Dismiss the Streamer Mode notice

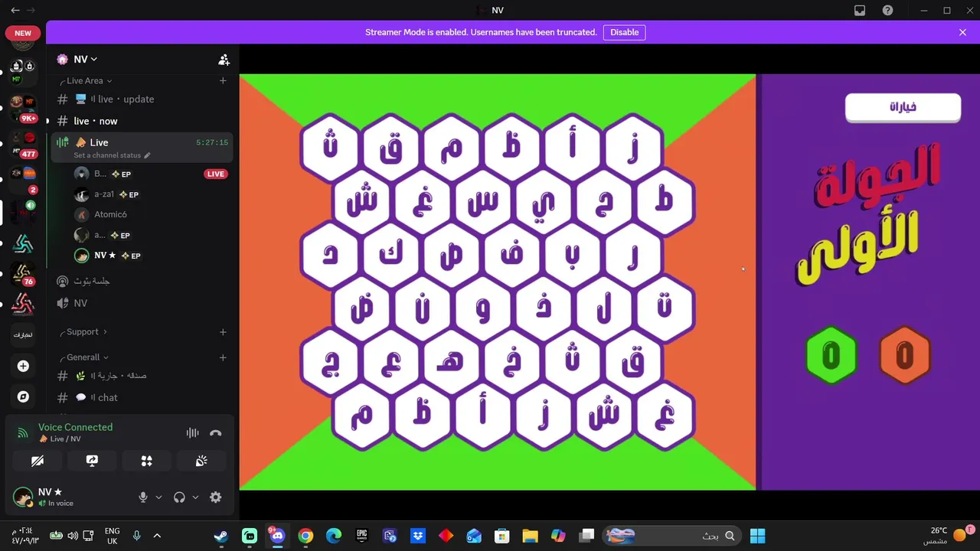(x=962, y=32)
